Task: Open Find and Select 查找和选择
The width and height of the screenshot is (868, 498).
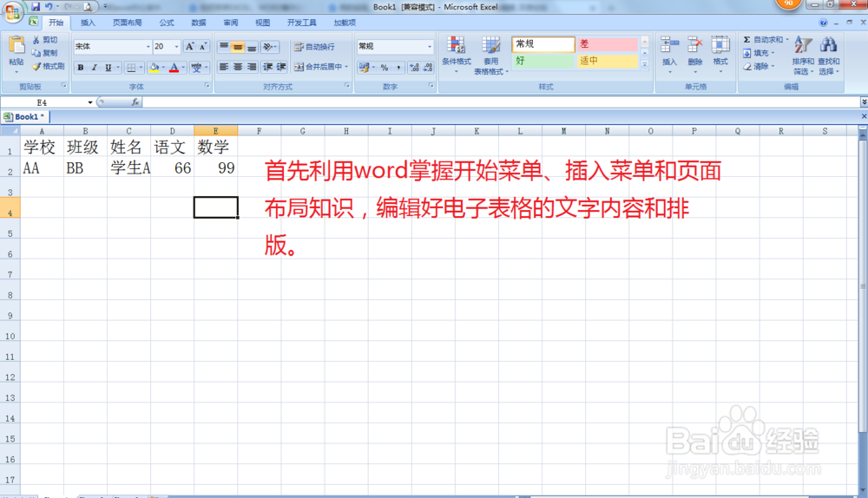Action: coord(829,56)
